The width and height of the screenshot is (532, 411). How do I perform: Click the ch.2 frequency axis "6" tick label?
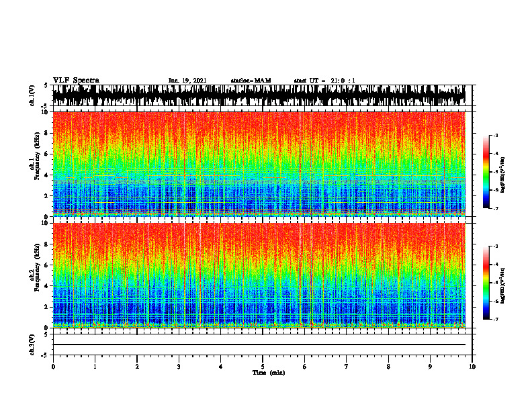tap(46, 265)
